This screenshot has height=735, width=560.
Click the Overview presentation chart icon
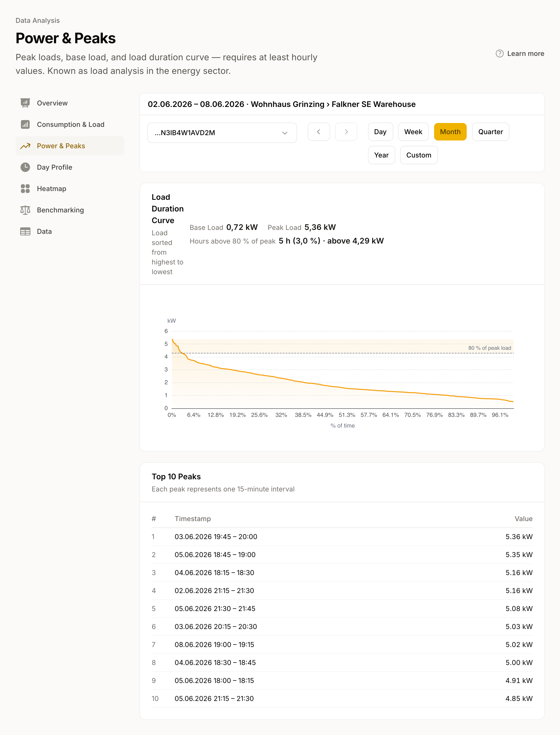(25, 103)
